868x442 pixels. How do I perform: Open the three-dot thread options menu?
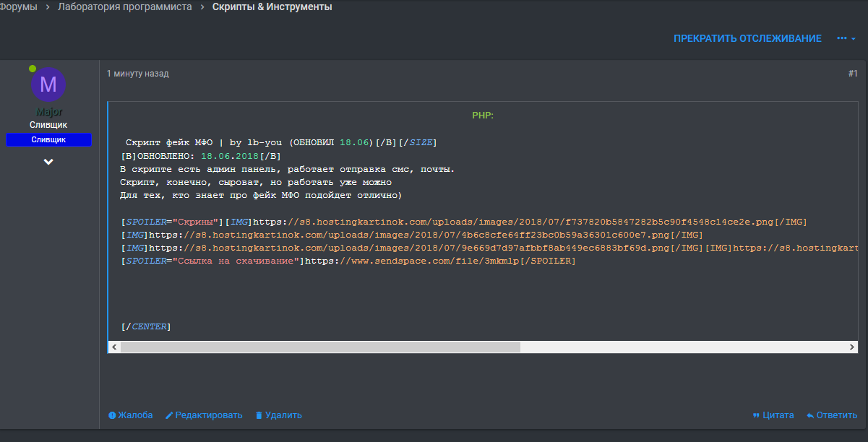point(846,38)
